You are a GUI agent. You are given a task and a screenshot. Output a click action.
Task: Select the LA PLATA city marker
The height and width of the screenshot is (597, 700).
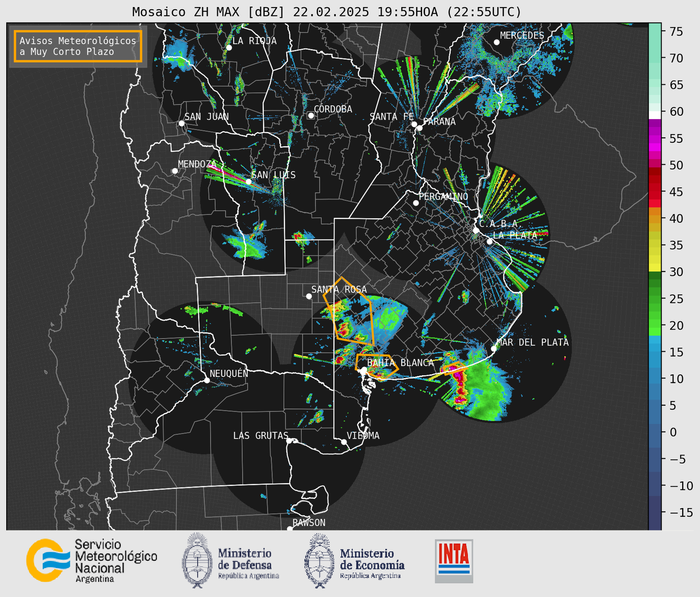(x=490, y=242)
